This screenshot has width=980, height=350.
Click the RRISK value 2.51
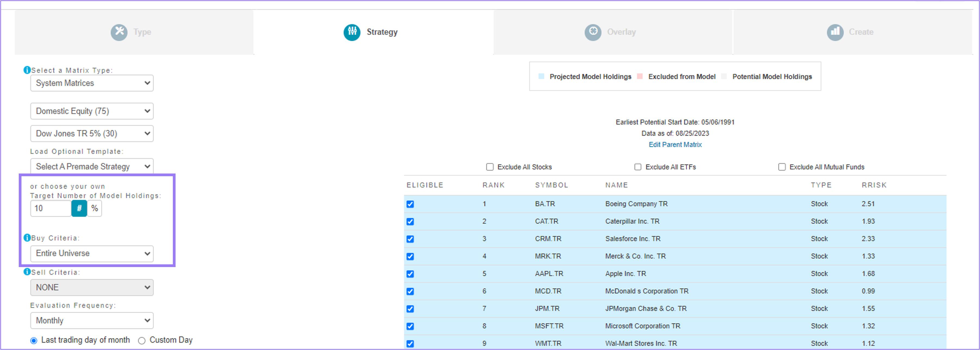pos(868,204)
